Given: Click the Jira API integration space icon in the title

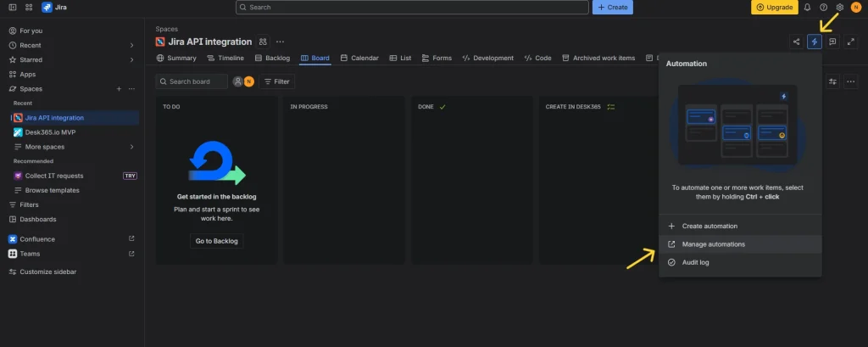Looking at the screenshot, I should click(160, 42).
